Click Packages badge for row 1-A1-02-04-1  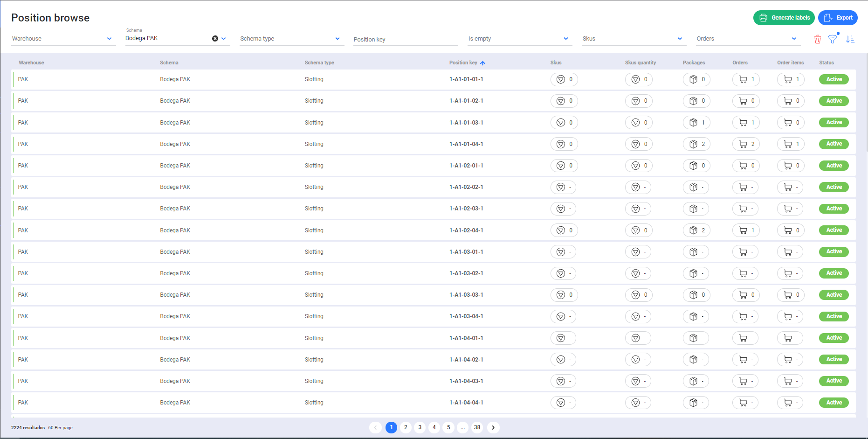(x=696, y=230)
